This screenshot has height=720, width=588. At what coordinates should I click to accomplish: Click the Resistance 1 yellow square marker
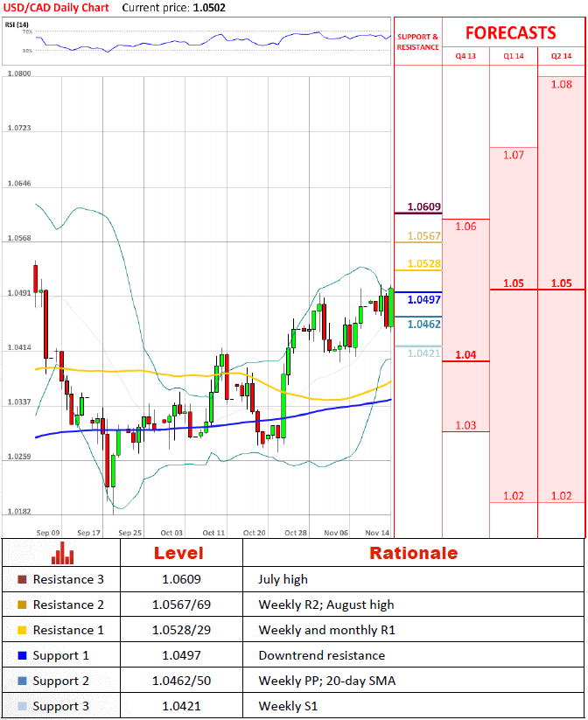point(22,630)
